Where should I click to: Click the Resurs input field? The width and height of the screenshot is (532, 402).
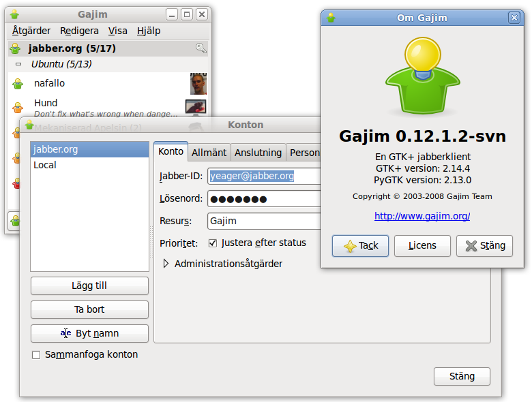tap(265, 221)
